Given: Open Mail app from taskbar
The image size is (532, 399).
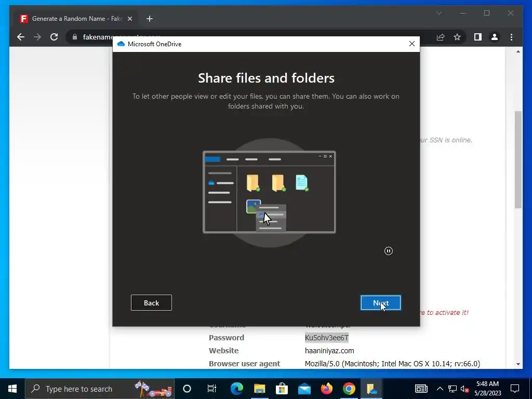Looking at the screenshot, I should click(x=304, y=389).
